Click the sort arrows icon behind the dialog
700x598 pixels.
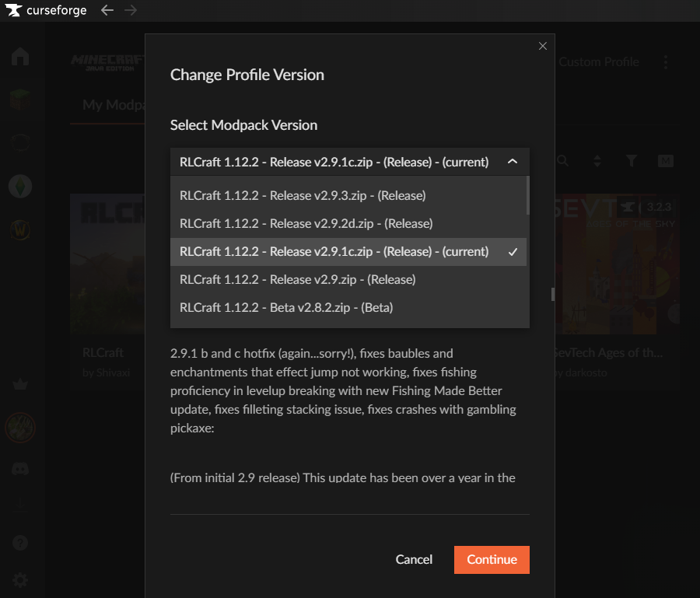[597, 161]
